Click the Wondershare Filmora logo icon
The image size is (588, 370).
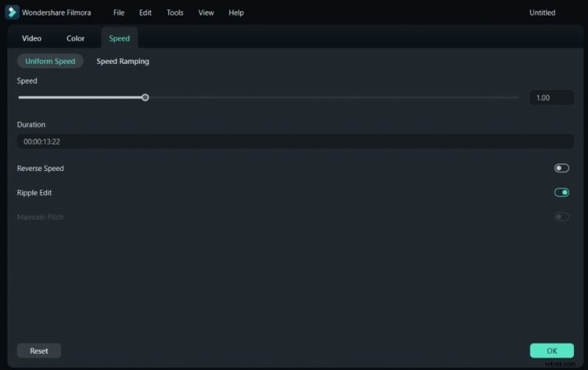(12, 12)
